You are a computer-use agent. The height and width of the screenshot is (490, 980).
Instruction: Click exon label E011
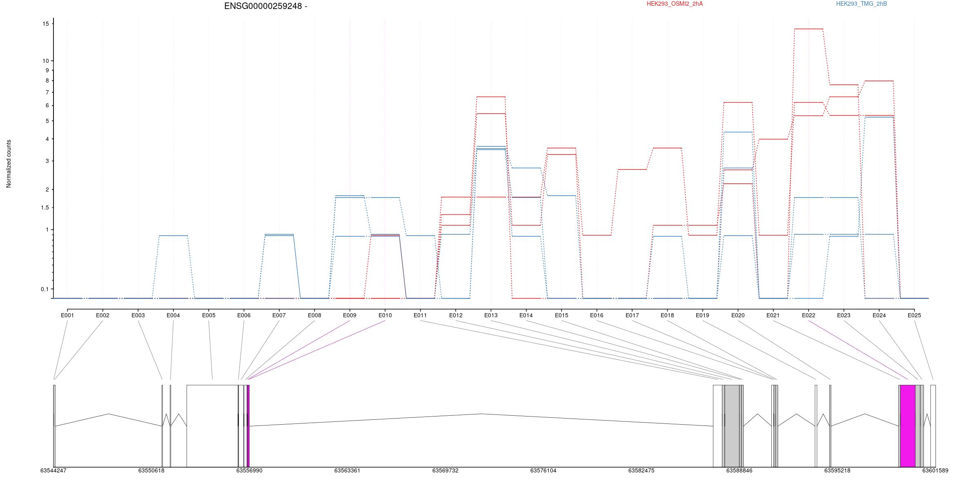[420, 315]
